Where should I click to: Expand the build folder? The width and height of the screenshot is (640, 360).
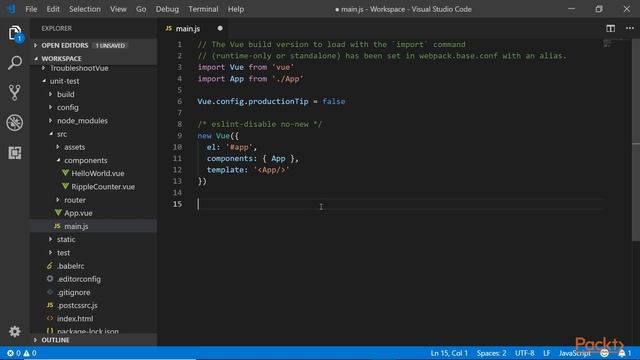pos(51,94)
